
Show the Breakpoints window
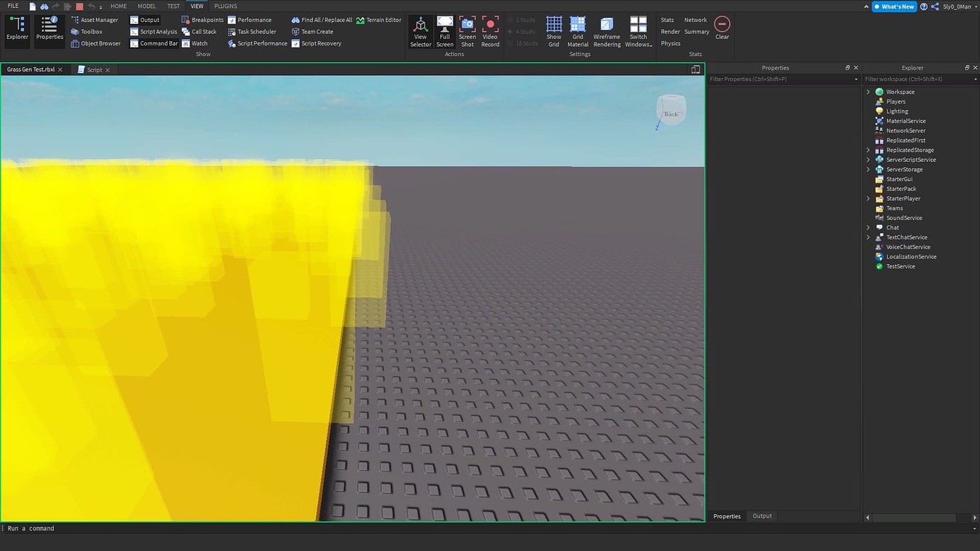202,20
